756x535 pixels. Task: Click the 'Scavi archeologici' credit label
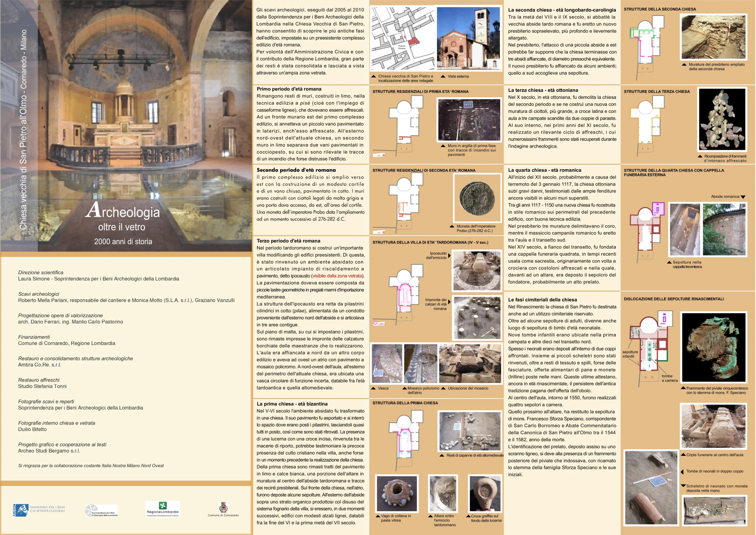coord(39,294)
